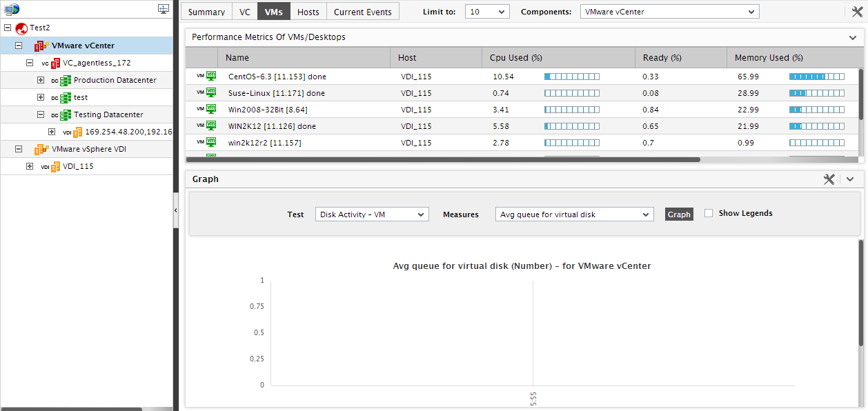Viewport: 868px width, 411px height.
Task: Click the VDI_115 orange icon in tree
Action: pos(55,166)
